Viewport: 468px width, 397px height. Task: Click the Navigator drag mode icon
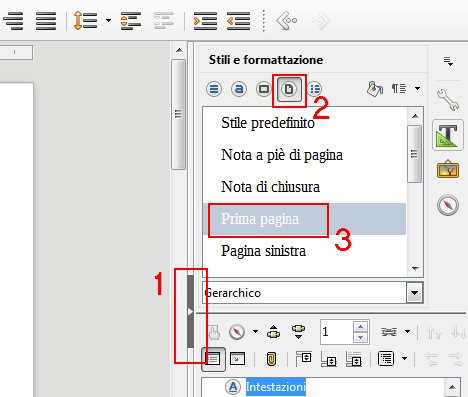click(389, 332)
